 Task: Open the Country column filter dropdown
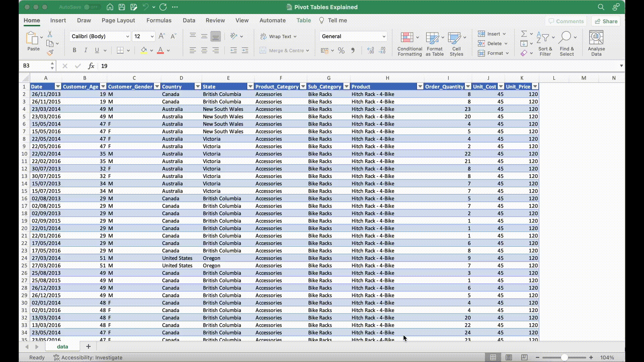click(x=198, y=86)
